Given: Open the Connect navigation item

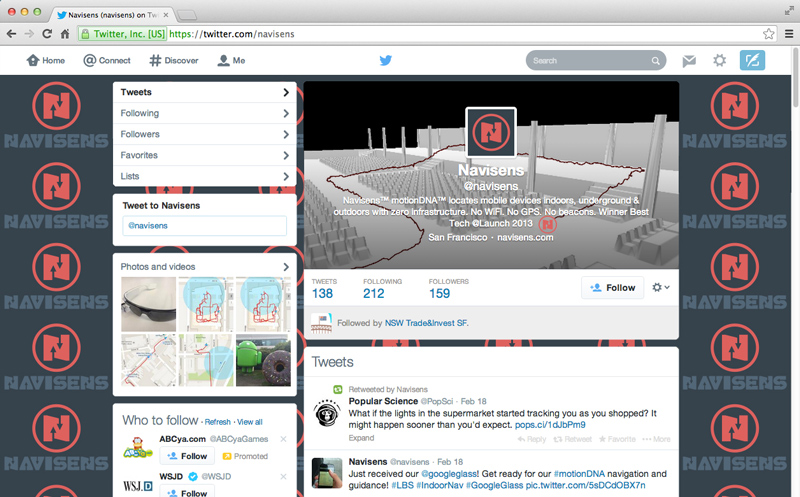Looking at the screenshot, I should point(107,60).
